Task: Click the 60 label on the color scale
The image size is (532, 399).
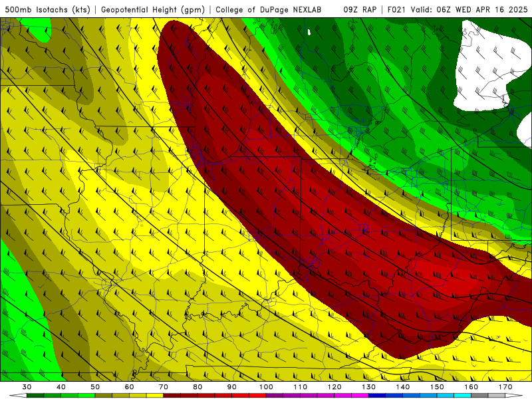Action: click(x=129, y=387)
